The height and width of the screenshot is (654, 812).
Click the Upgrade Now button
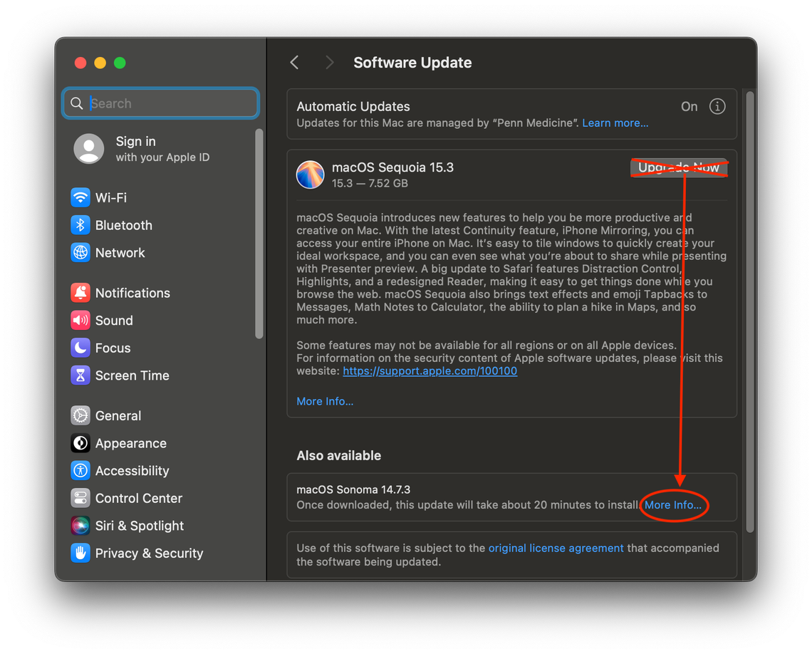678,167
